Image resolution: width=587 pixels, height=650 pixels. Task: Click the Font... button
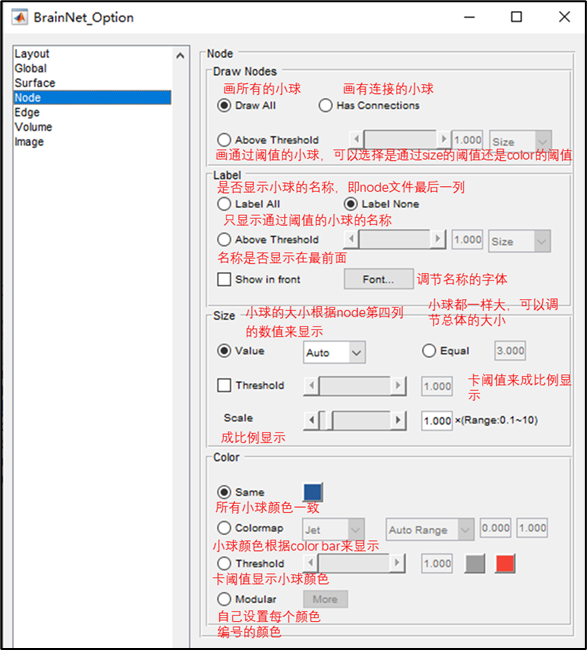378,279
